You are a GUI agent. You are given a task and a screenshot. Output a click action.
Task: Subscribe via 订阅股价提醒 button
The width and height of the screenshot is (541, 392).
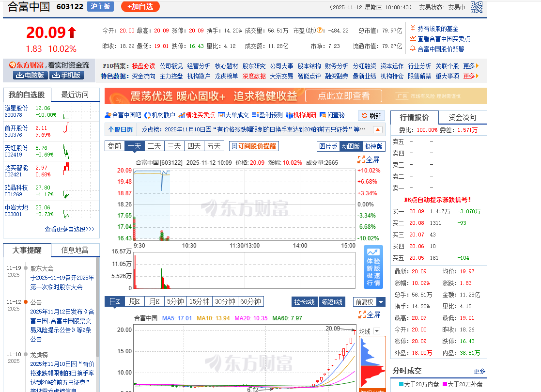(x=254, y=146)
